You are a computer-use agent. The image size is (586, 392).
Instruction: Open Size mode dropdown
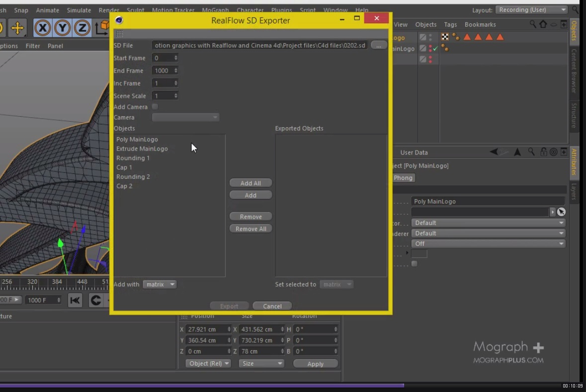pos(261,363)
